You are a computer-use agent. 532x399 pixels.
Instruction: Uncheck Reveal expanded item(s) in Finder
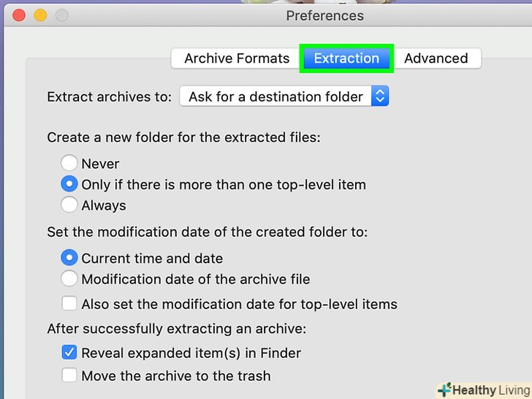click(x=69, y=353)
